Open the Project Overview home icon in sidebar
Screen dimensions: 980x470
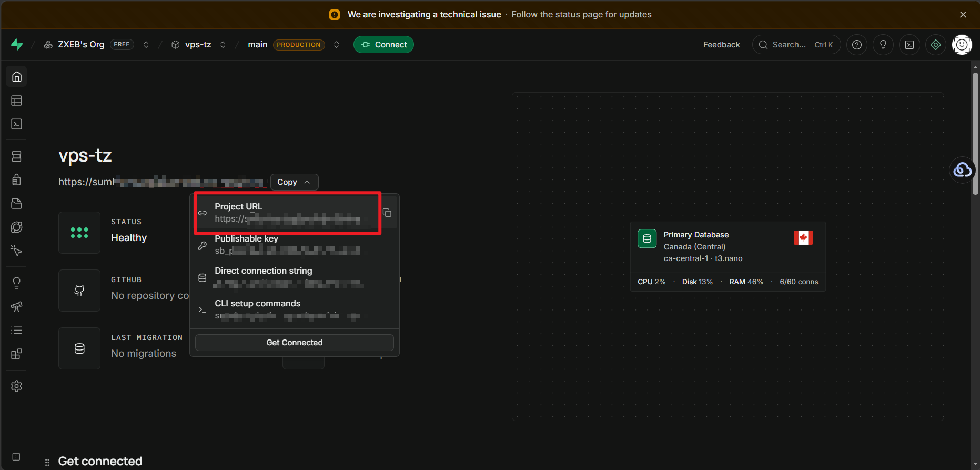click(x=17, y=77)
